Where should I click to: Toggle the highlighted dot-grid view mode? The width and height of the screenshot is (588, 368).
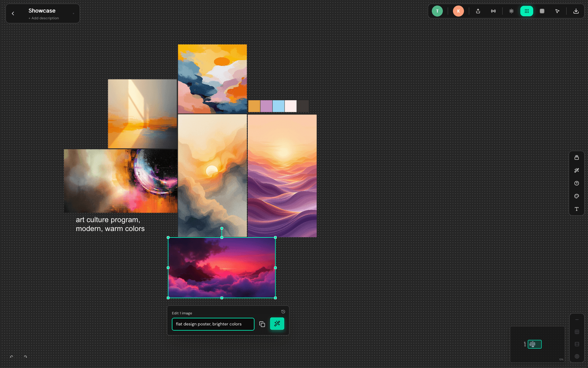click(x=527, y=11)
